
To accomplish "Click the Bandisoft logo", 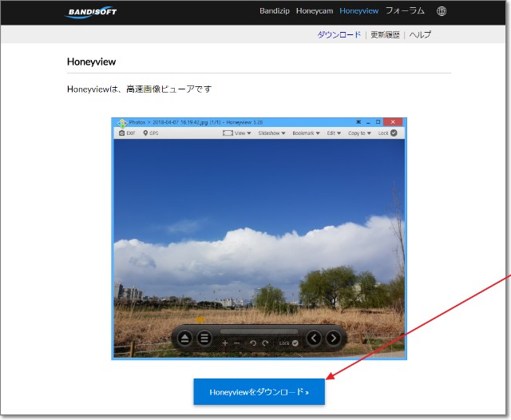I will (x=91, y=12).
